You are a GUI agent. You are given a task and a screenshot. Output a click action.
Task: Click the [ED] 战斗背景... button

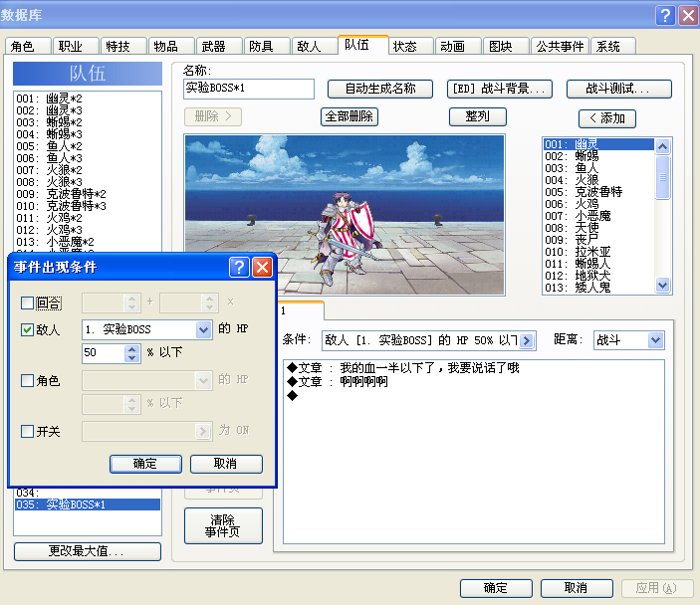pos(500,89)
